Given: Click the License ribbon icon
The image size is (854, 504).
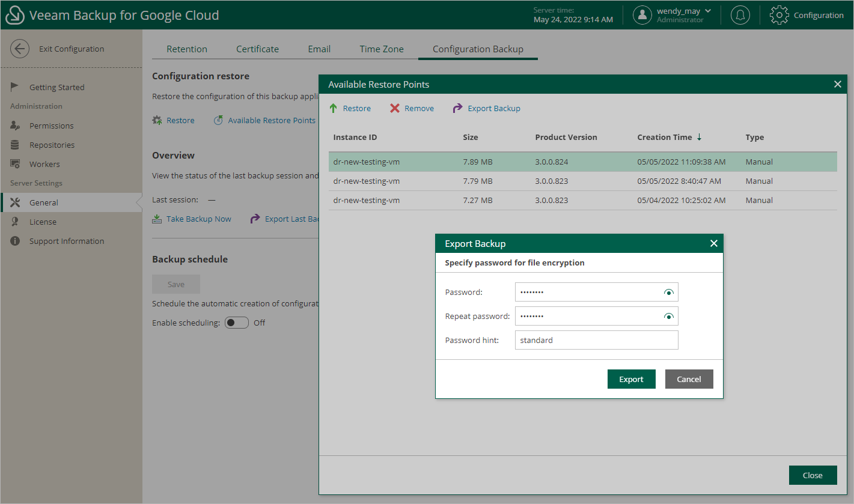Looking at the screenshot, I should pos(16,222).
